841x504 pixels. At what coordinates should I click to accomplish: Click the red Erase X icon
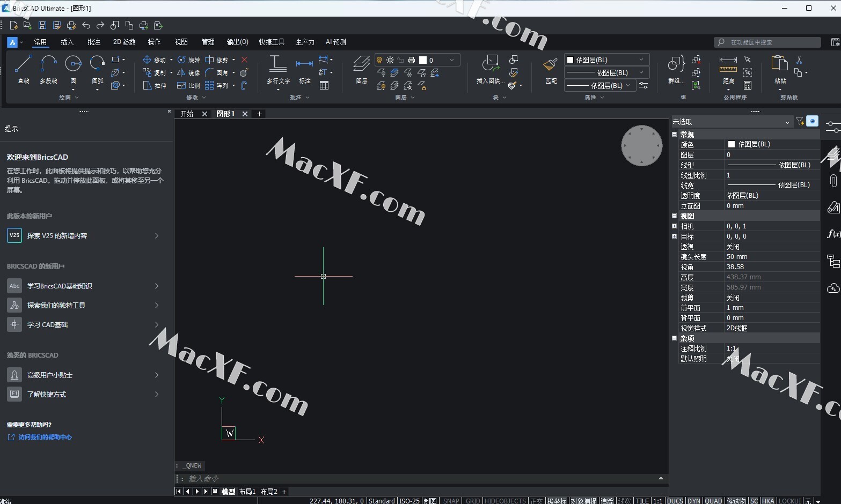click(x=244, y=60)
